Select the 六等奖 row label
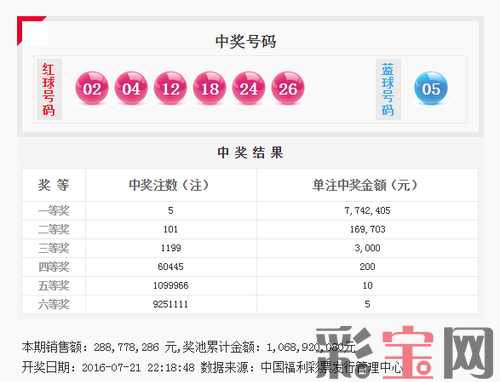This screenshot has width=500, height=382. 53,304
